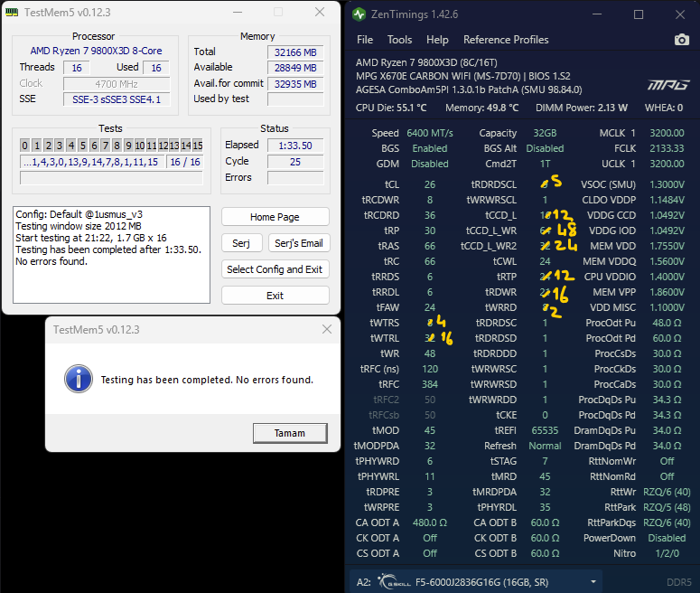The height and width of the screenshot is (593, 700).
Task: Click the WHEA: 0 counter
Action: point(663,108)
